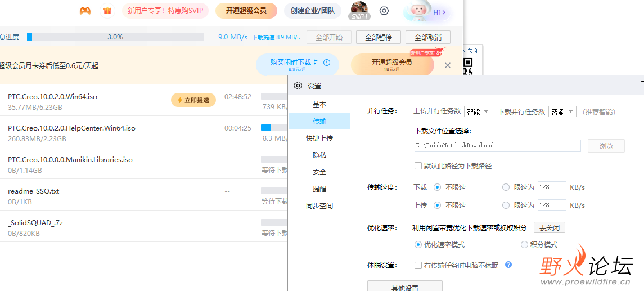Click the gear icon in the 设置 title
Screen dimensions: 644x291
(299, 86)
